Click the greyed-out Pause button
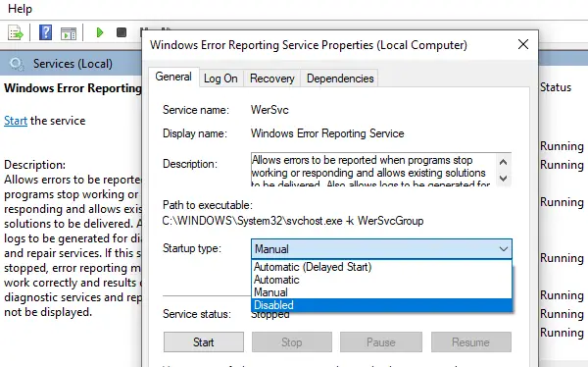588x367 pixels. click(381, 342)
